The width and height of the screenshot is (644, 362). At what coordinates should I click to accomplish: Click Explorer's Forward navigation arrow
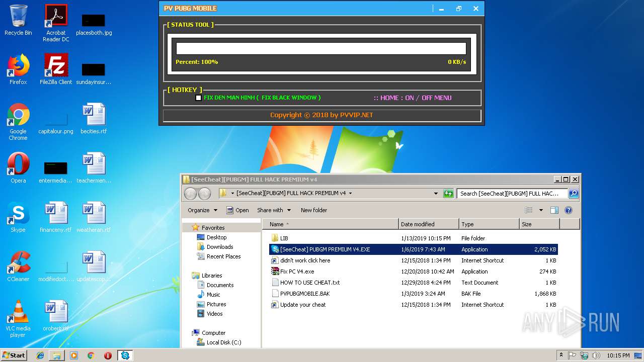tap(204, 194)
